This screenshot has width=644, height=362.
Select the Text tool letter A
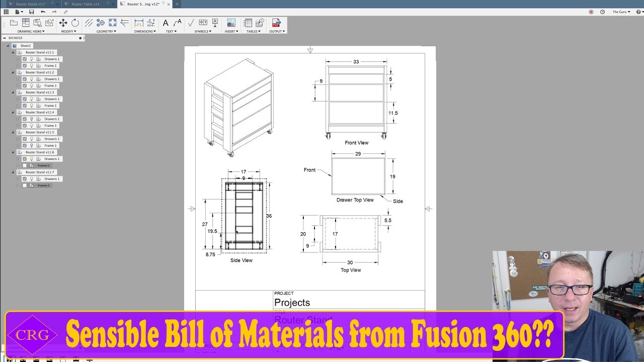pos(166,23)
